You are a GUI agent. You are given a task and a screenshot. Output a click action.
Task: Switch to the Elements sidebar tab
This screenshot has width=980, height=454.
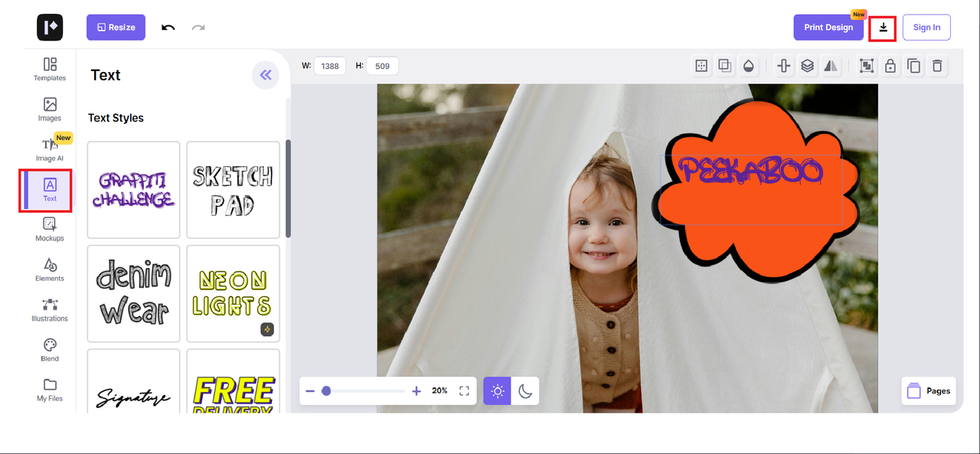tap(50, 269)
